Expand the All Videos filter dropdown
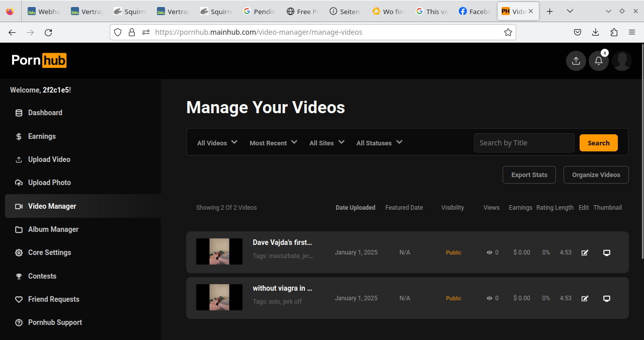644x340 pixels. (x=217, y=143)
